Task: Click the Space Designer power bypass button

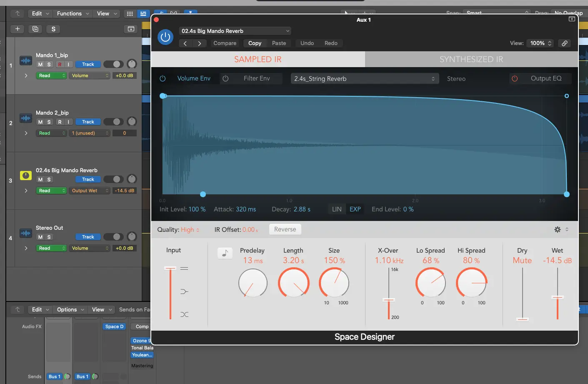Action: pos(165,37)
